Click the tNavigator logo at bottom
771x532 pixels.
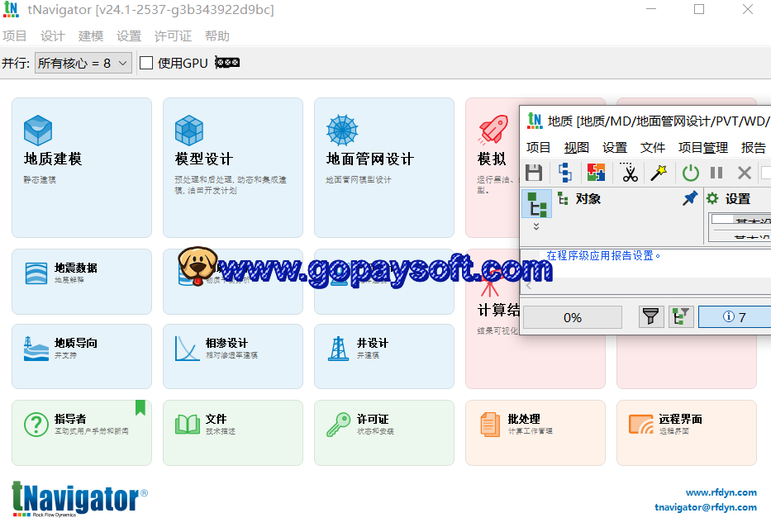[79, 499]
